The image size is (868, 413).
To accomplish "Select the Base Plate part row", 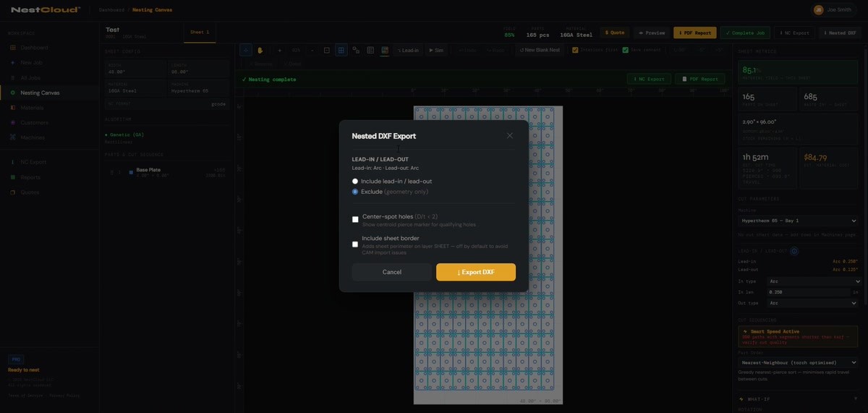I will click(166, 172).
